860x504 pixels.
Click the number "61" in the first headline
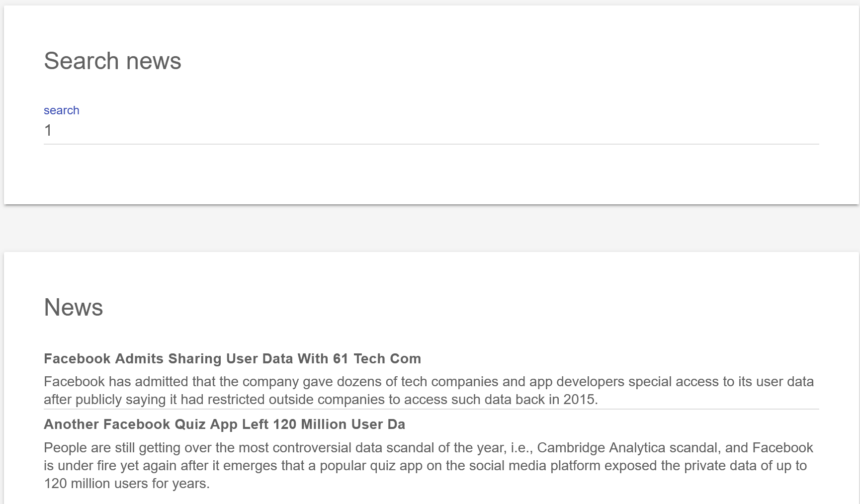pyautogui.click(x=341, y=359)
